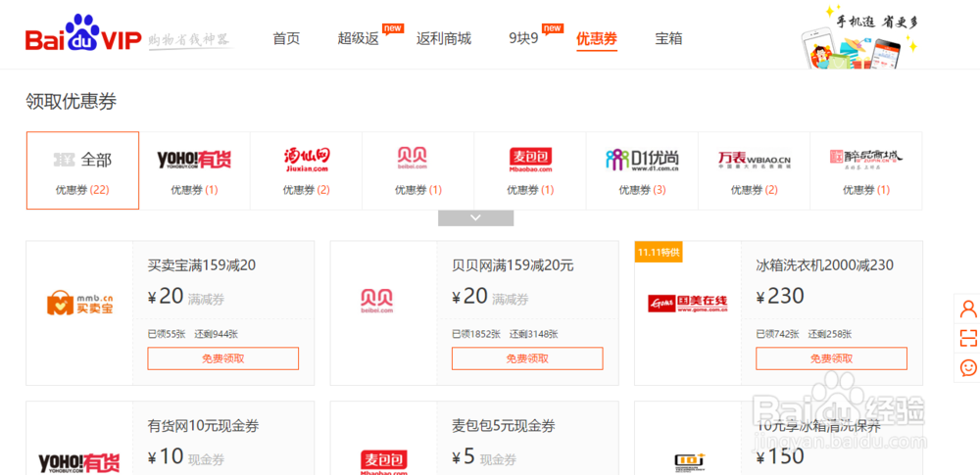Screen dimensions: 980x475
Task: Click the 优惠券 (2) count under 酒仙网
Action: click(306, 190)
